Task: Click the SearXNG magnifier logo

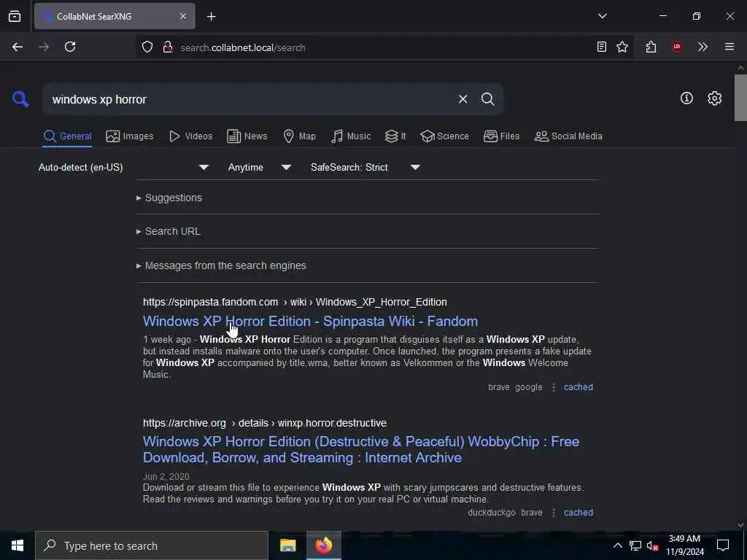Action: tap(20, 99)
